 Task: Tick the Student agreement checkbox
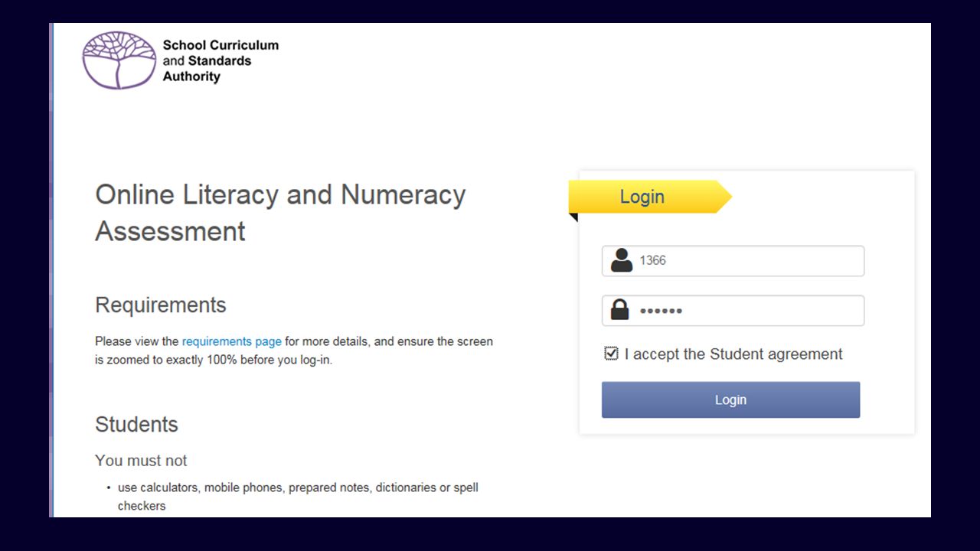coord(611,354)
